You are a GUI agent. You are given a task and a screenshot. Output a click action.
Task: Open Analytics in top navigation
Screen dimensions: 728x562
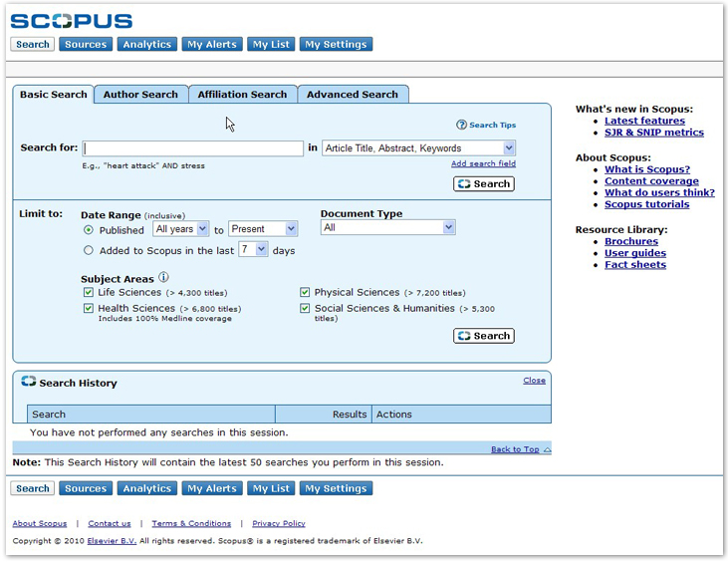point(147,44)
